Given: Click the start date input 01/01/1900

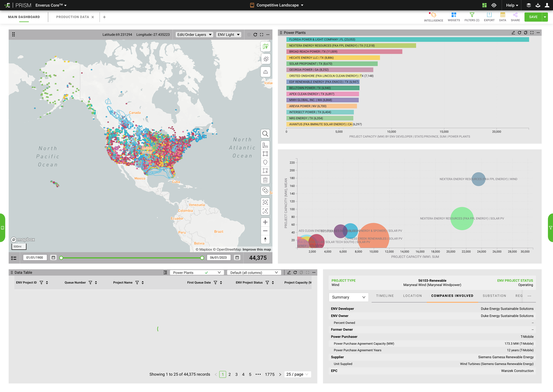Looking at the screenshot, I should tap(35, 258).
